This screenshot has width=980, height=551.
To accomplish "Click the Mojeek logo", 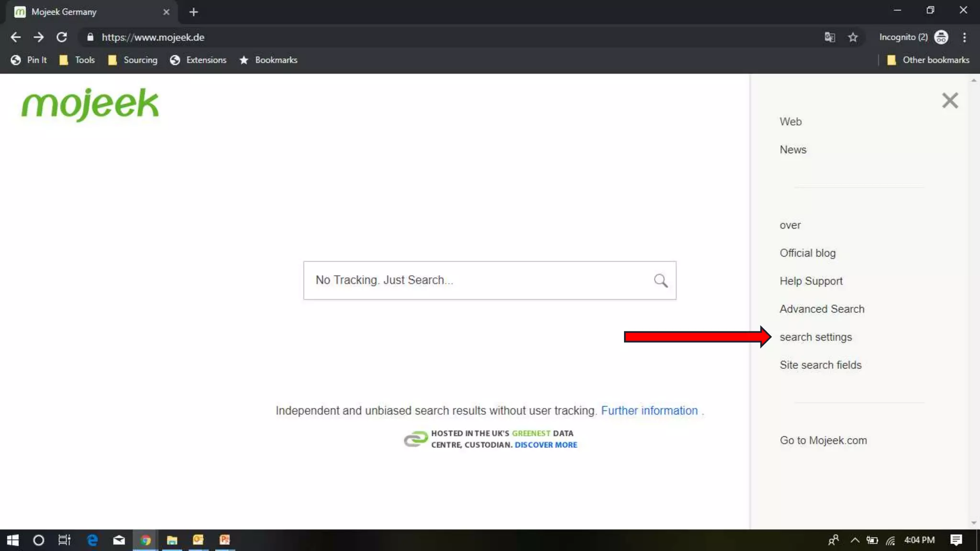I will [x=90, y=104].
